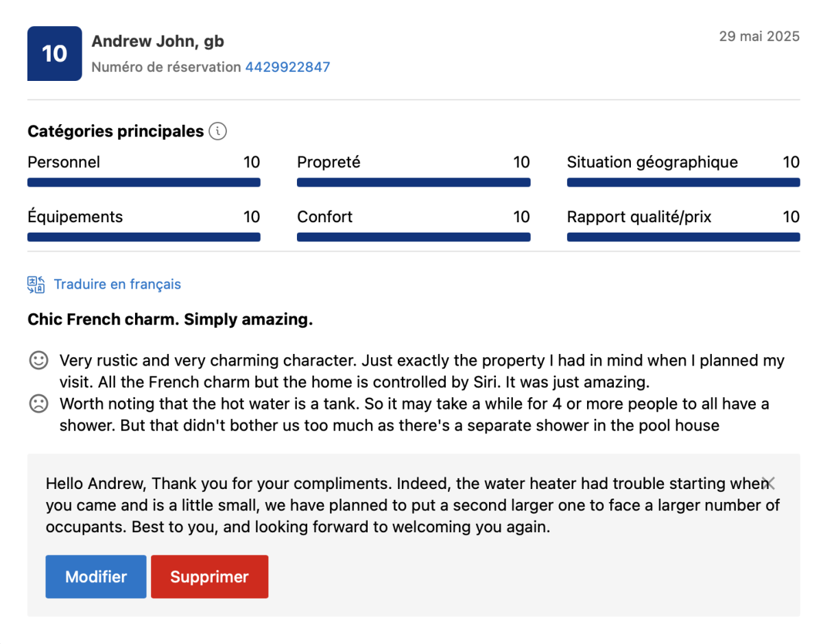Click the review date 29 mai 2025
Image resolution: width=823 pixels, height=644 pixels.
pyautogui.click(x=759, y=36)
